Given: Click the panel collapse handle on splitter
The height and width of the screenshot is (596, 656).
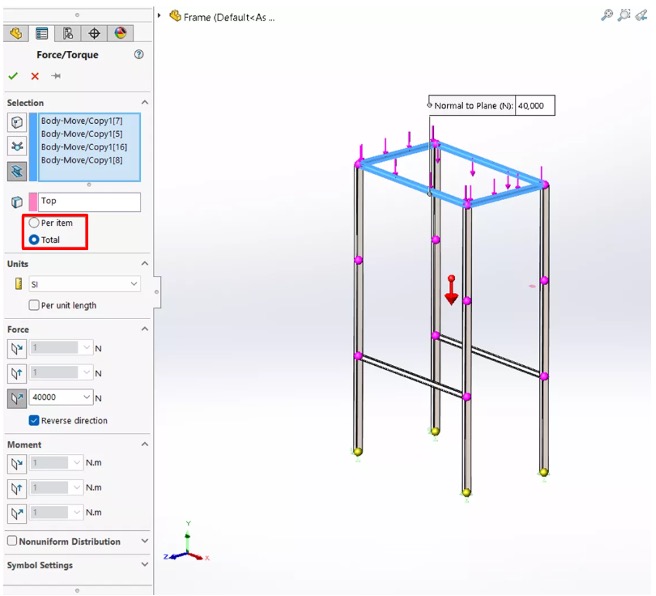Looking at the screenshot, I should pyautogui.click(x=157, y=292).
